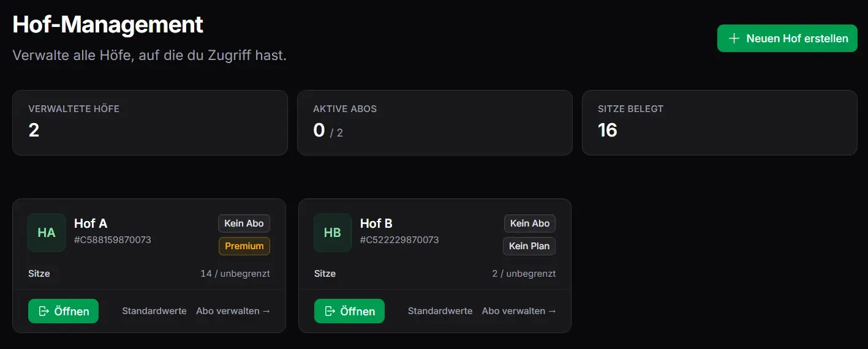
Task: Click the HB avatar icon of Hof B
Action: pos(333,233)
